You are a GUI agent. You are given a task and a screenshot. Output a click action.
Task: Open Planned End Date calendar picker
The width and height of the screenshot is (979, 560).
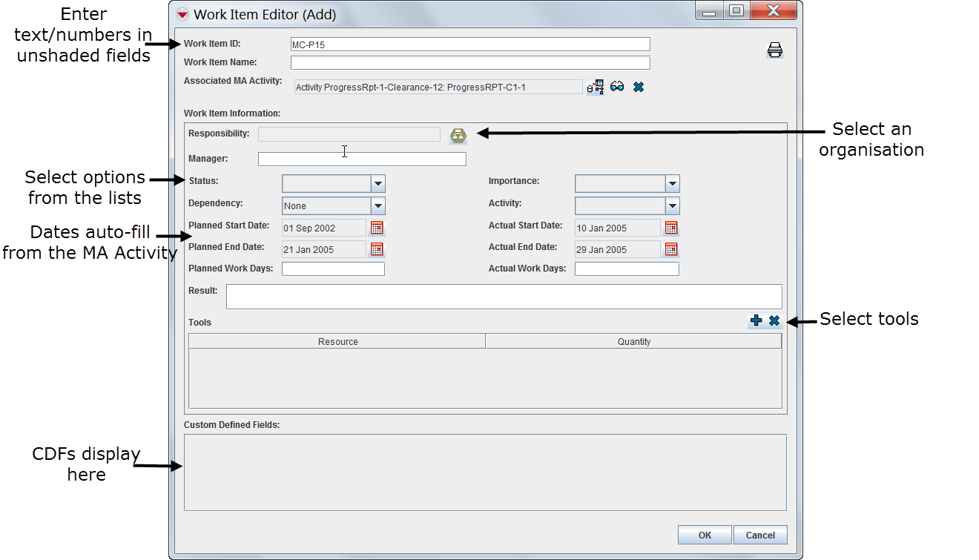point(377,249)
